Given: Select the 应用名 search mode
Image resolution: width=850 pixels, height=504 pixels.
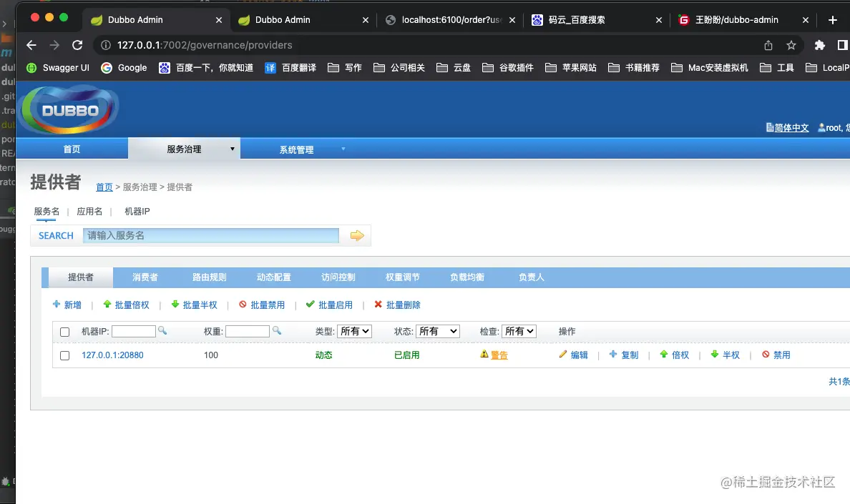Looking at the screenshot, I should point(89,211).
